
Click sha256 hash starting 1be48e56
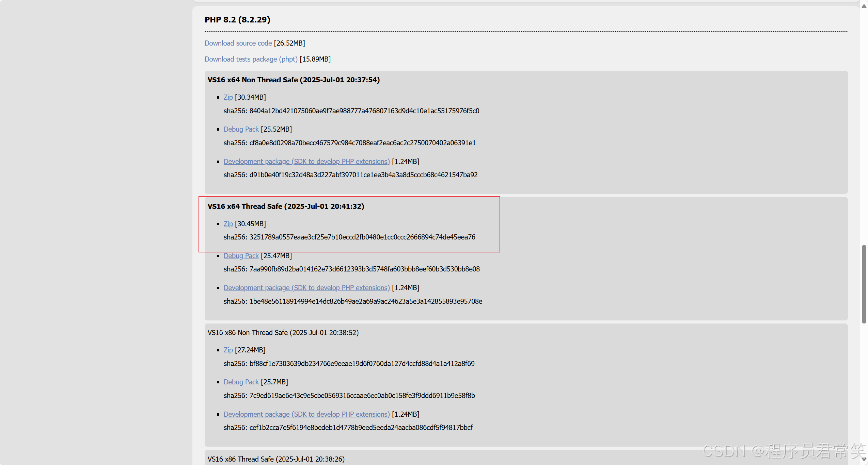coord(366,301)
